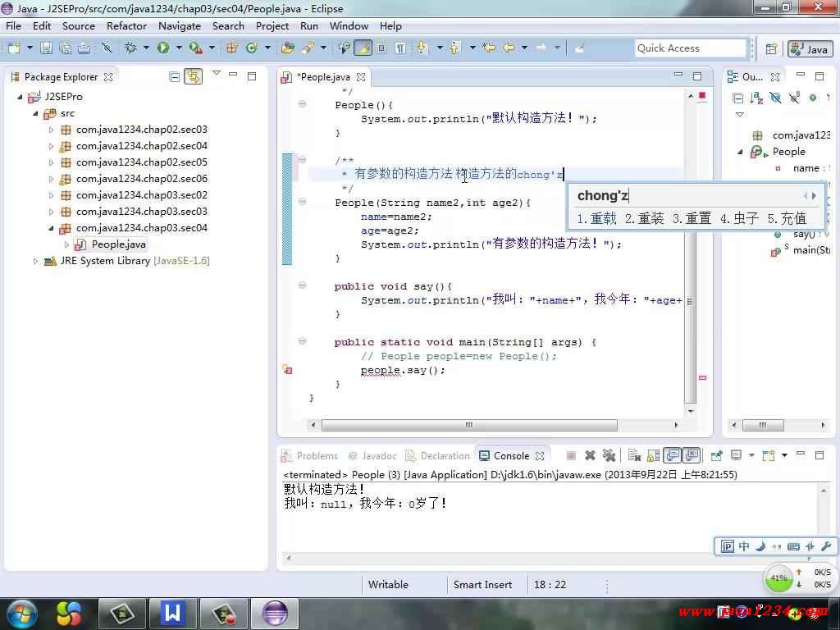
Task: Click the Run Last Tool (external tools) icon
Action: pyautogui.click(x=195, y=48)
